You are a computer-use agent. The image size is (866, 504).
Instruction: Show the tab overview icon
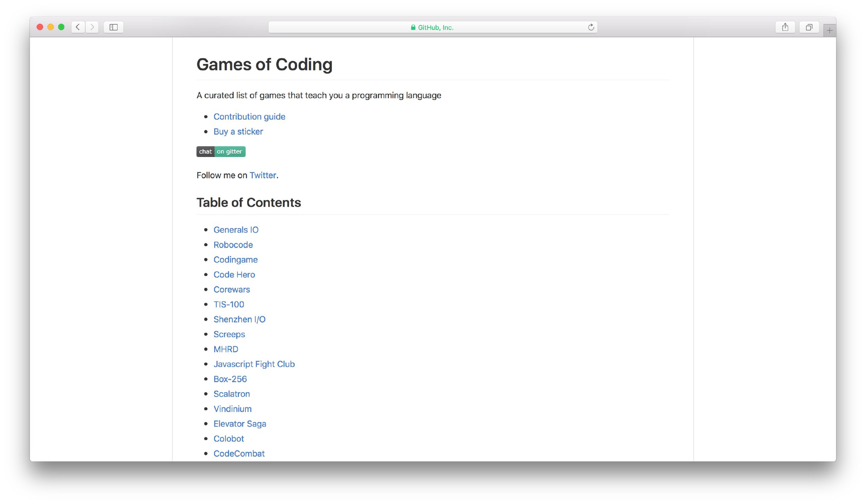[809, 27]
